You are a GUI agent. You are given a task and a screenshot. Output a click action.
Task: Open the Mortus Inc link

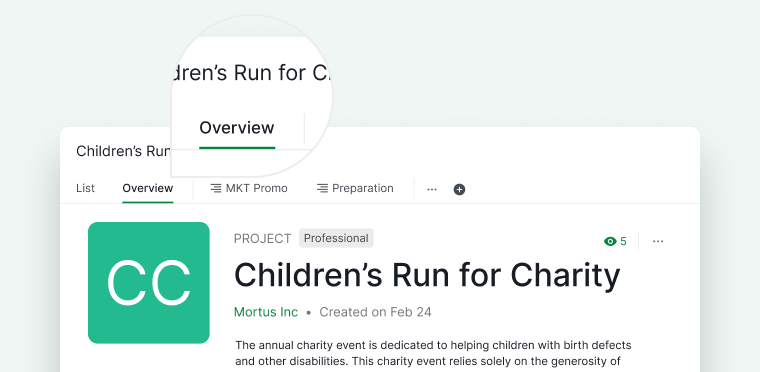266,312
